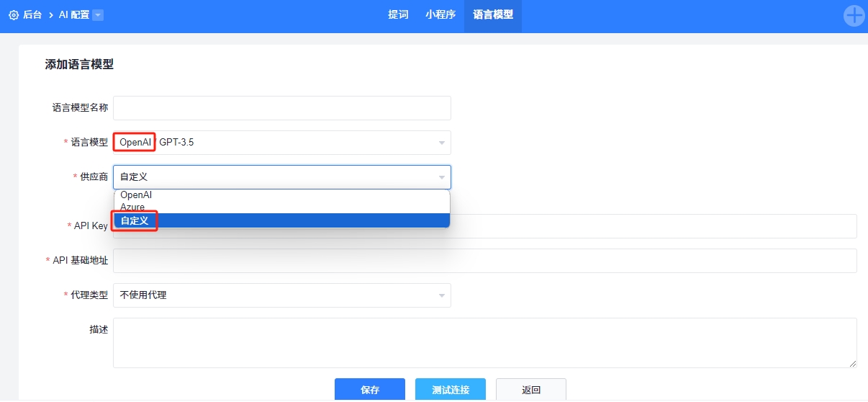Open the 代理类型 dropdown

[x=282, y=295]
